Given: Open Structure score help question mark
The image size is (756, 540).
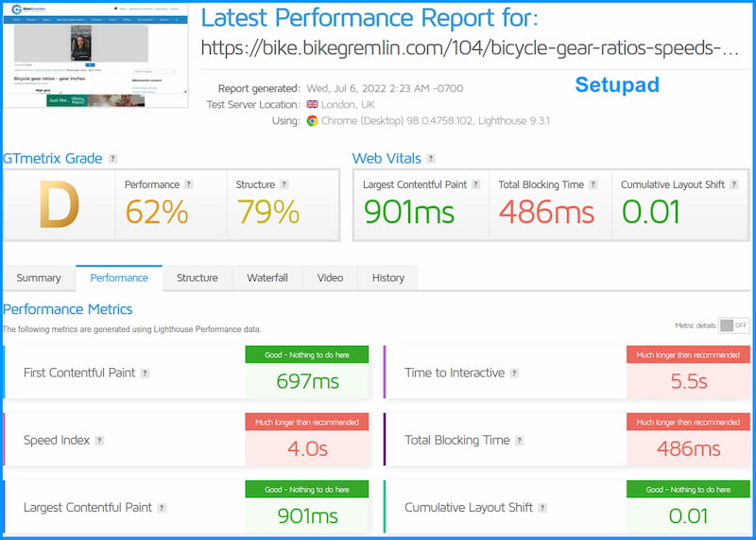Looking at the screenshot, I should coord(284,184).
